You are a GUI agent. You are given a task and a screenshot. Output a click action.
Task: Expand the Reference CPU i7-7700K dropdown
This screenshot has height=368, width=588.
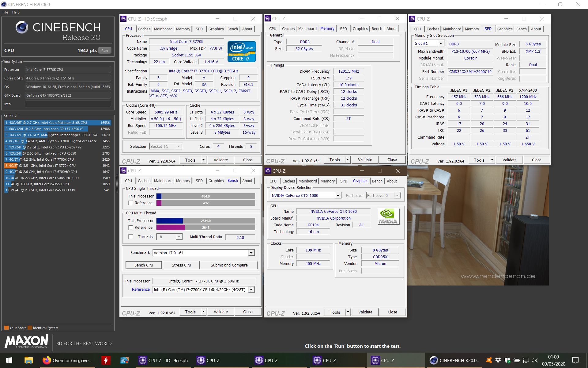click(251, 289)
